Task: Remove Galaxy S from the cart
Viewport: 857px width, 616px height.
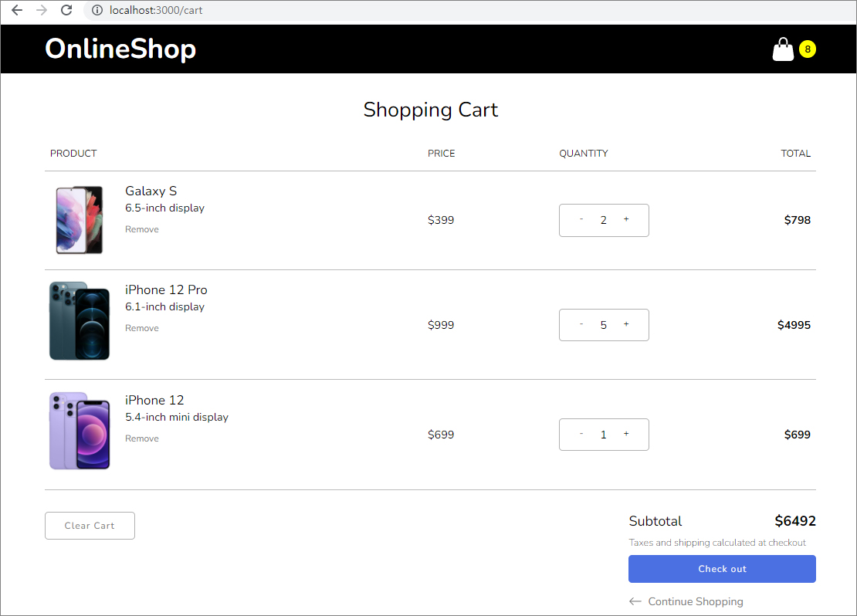Action: [x=142, y=229]
